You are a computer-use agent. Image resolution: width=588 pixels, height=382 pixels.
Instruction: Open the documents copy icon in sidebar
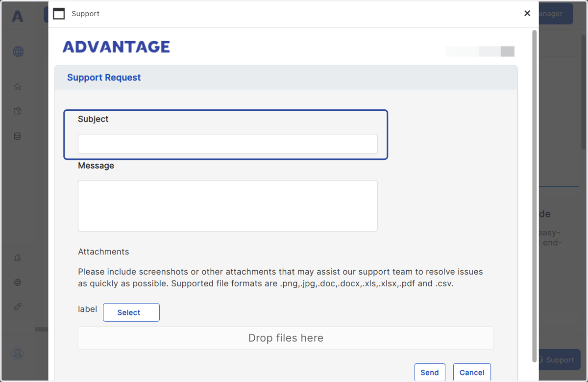tap(18, 111)
